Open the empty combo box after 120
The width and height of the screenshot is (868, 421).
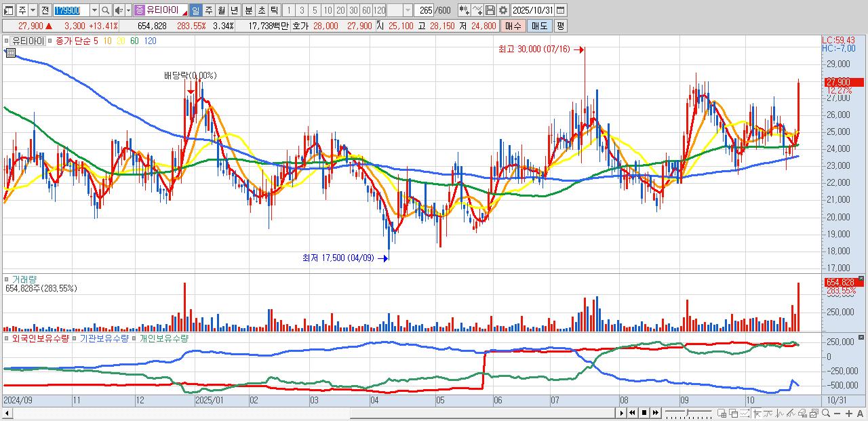[399, 10]
